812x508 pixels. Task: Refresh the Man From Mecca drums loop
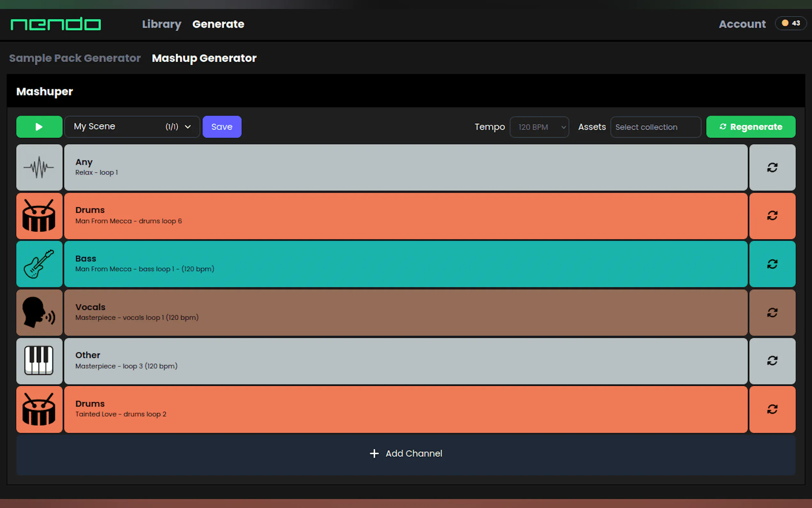[x=772, y=216]
